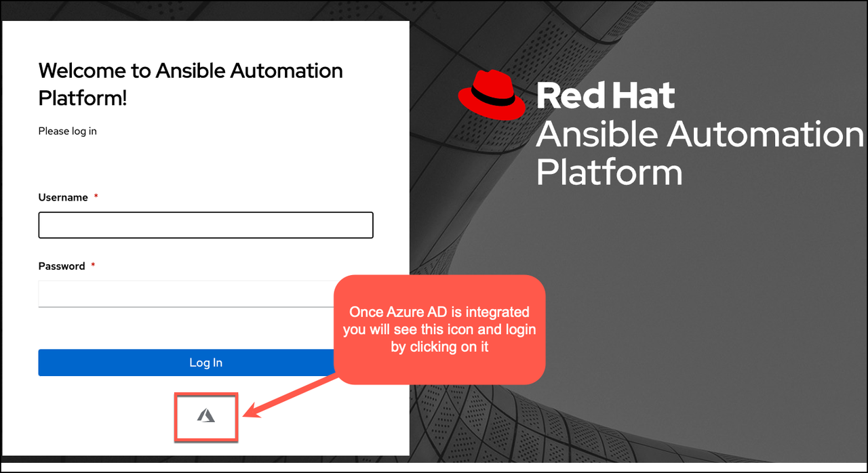This screenshot has height=473, width=868.
Task: Click the "Red Hat" bold wordmark
Action: click(x=605, y=96)
